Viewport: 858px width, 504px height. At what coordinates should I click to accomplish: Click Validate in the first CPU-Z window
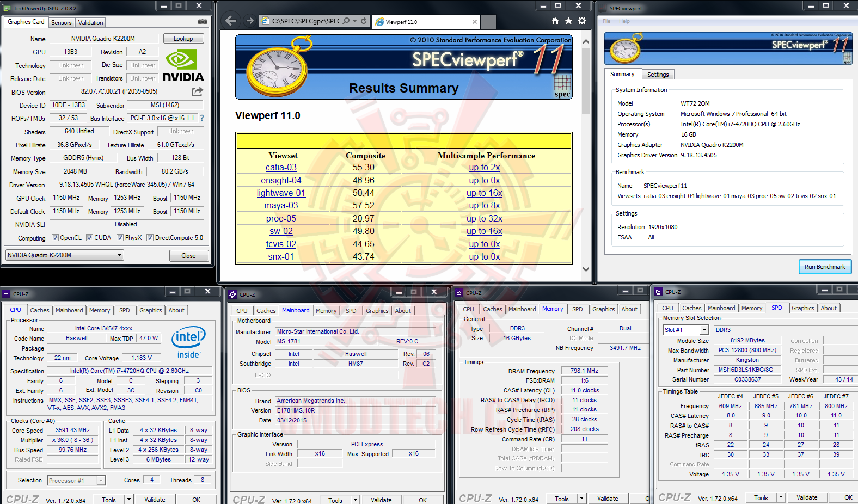155,500
